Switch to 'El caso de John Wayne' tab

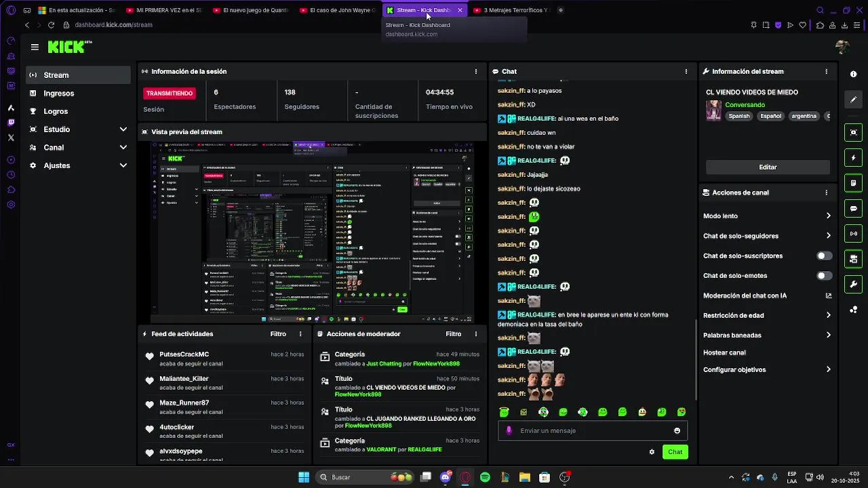pos(337,10)
